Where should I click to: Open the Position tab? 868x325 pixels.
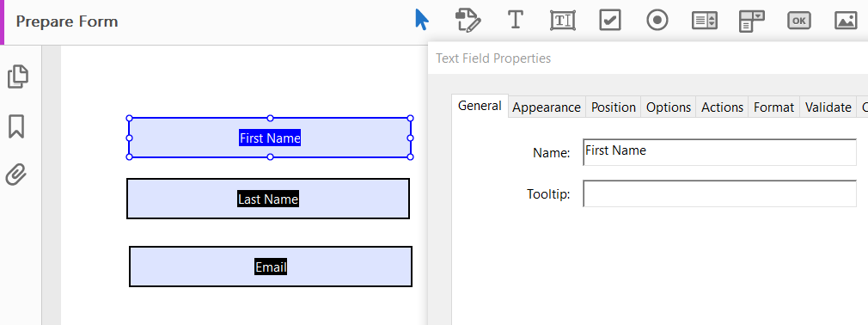[x=614, y=107]
